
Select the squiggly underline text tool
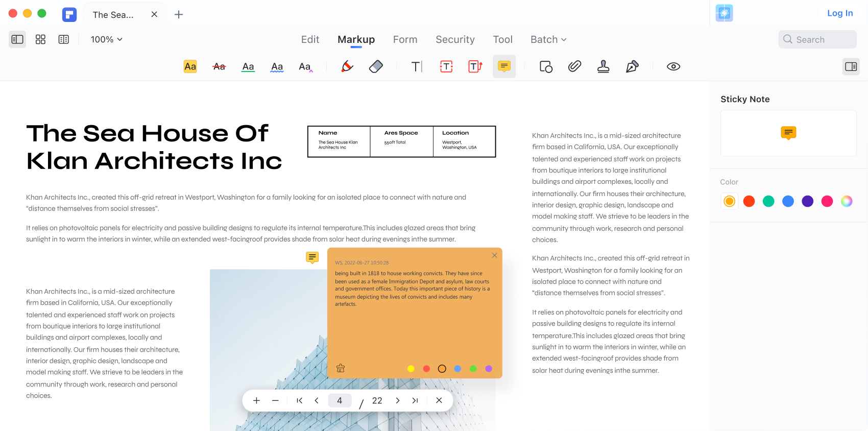click(x=277, y=66)
